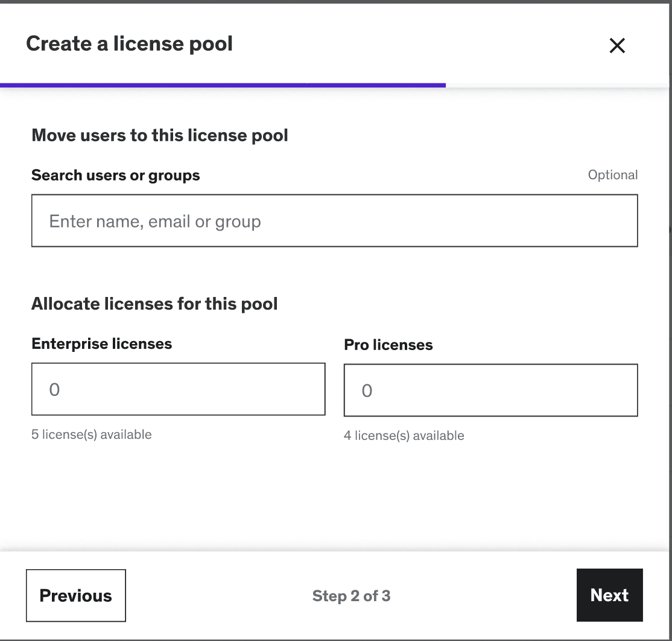Select the 'Search users or groups' label
The image size is (672, 641).
click(x=116, y=176)
